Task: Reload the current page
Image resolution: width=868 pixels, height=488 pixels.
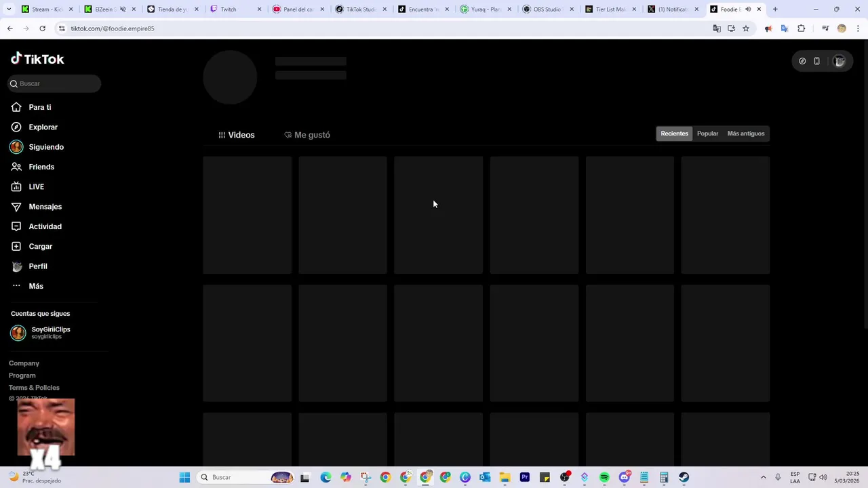Action: click(x=42, y=28)
